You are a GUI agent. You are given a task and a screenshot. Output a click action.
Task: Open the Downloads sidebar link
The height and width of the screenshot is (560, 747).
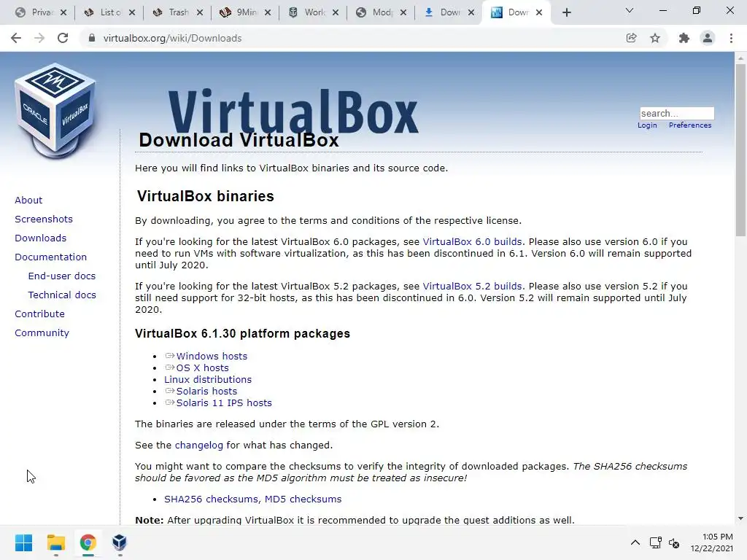[41, 238]
